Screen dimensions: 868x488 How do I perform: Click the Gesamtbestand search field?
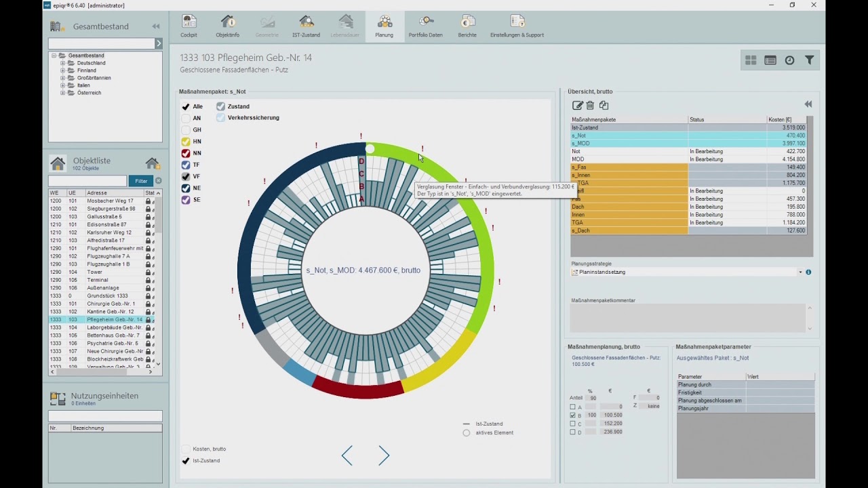click(102, 43)
